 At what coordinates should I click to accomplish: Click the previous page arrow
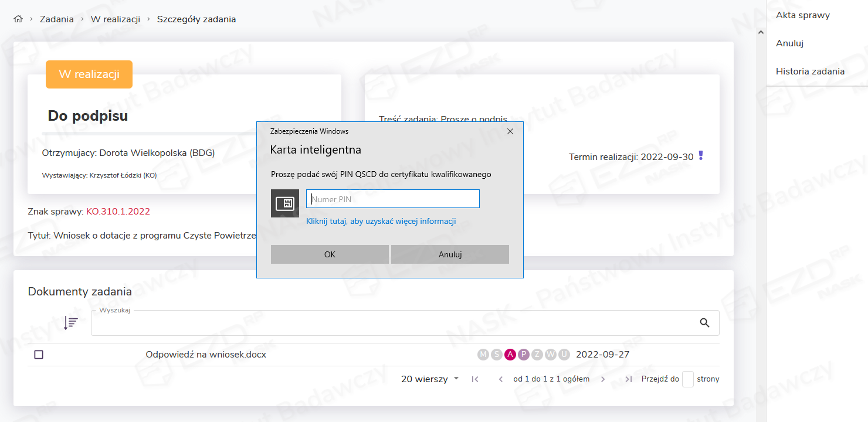point(501,379)
